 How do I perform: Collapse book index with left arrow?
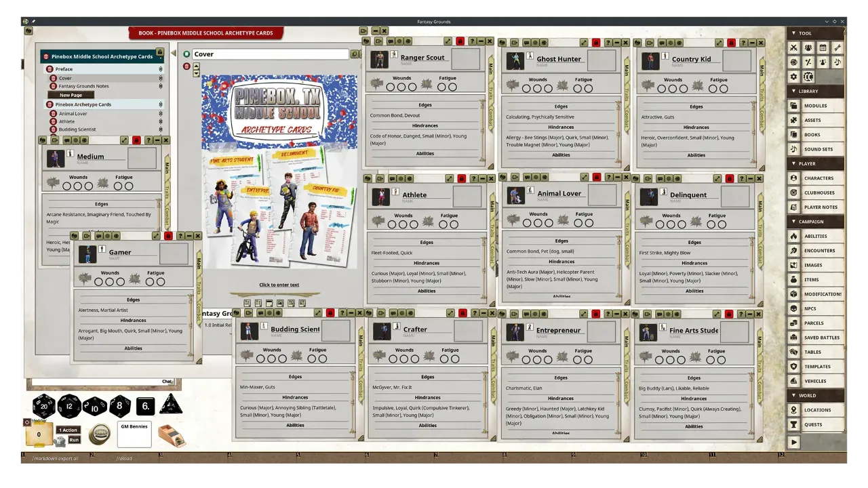click(x=173, y=53)
